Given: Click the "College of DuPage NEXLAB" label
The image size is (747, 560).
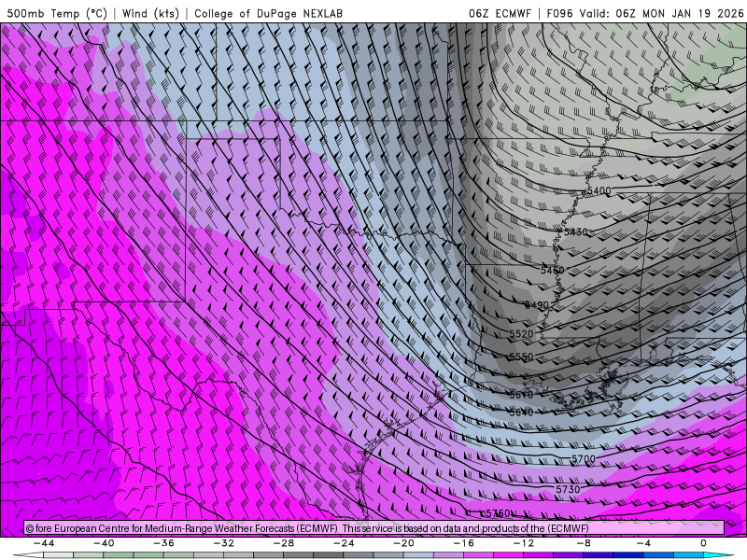Looking at the screenshot, I should tap(269, 13).
